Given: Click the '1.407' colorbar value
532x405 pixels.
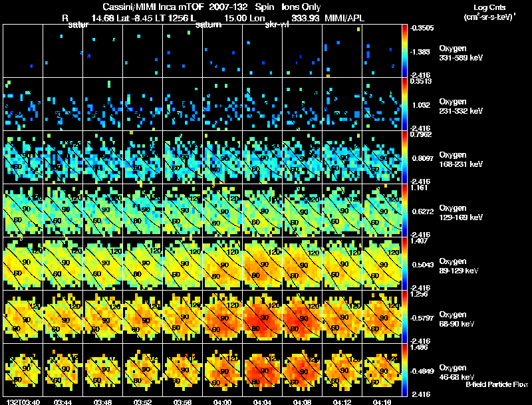Looking at the screenshot, I should click(x=419, y=241).
